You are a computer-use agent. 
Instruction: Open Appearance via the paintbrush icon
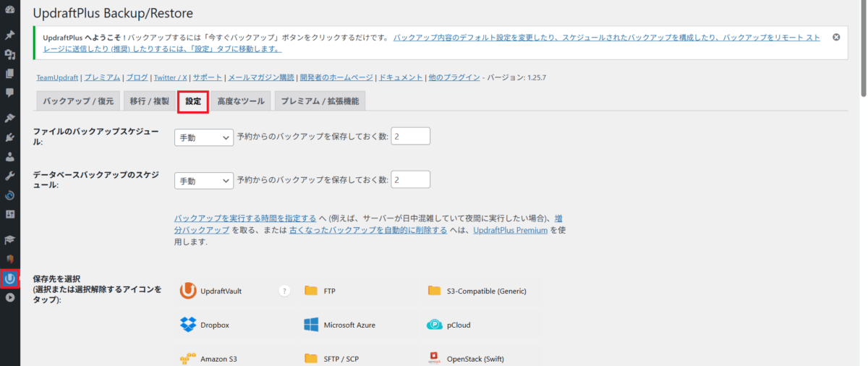10,118
